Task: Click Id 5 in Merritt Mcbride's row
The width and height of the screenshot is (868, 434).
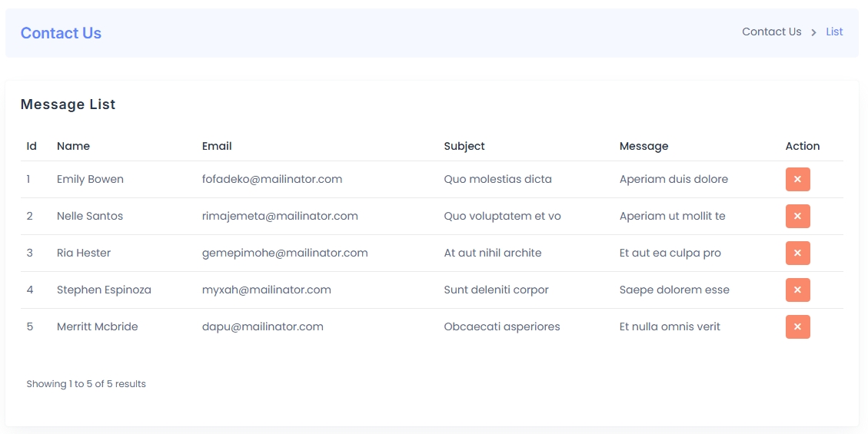Action: point(30,326)
